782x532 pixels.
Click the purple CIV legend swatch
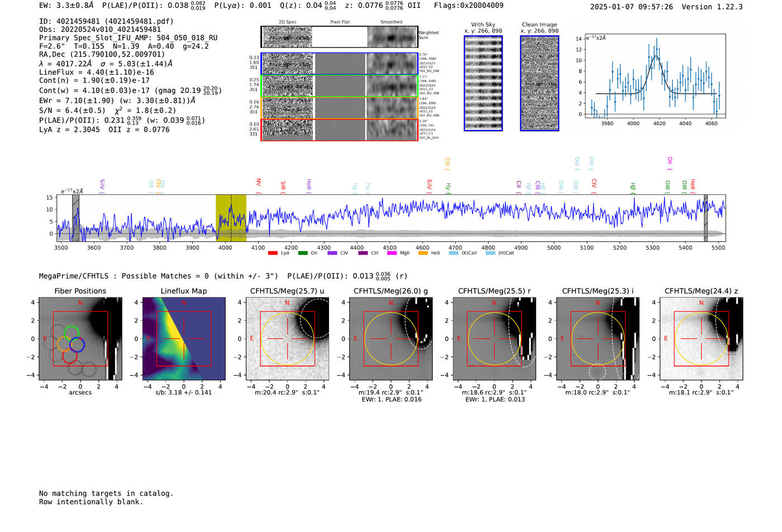(x=332, y=253)
